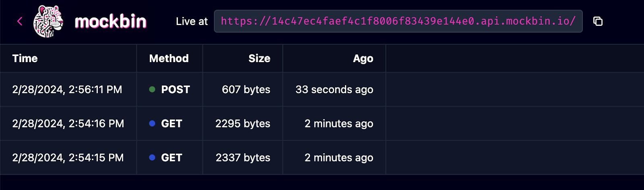Click the 2295 bytes size cell
The width and height of the screenshot is (644, 190).
243,123
